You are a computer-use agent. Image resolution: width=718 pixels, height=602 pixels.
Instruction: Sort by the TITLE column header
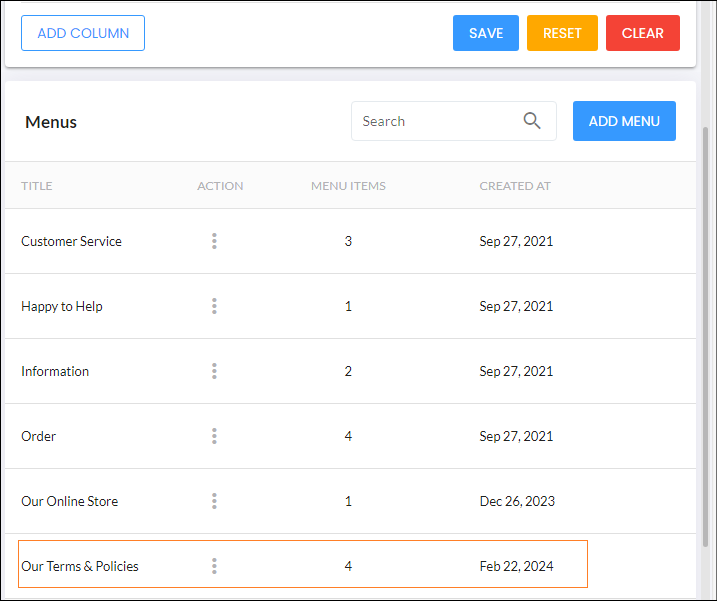point(37,186)
